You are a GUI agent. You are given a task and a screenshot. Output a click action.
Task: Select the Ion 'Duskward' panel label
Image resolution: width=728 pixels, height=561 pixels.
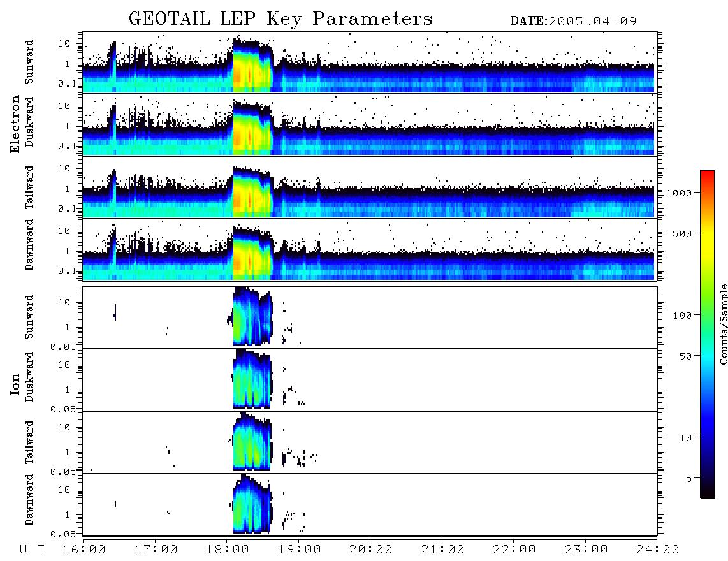coord(29,377)
